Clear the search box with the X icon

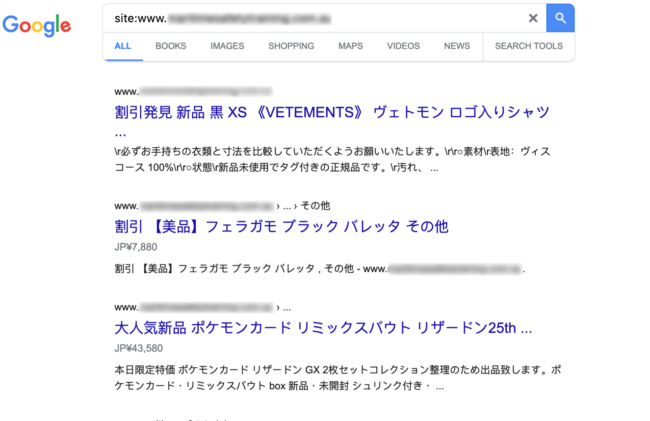[533, 18]
